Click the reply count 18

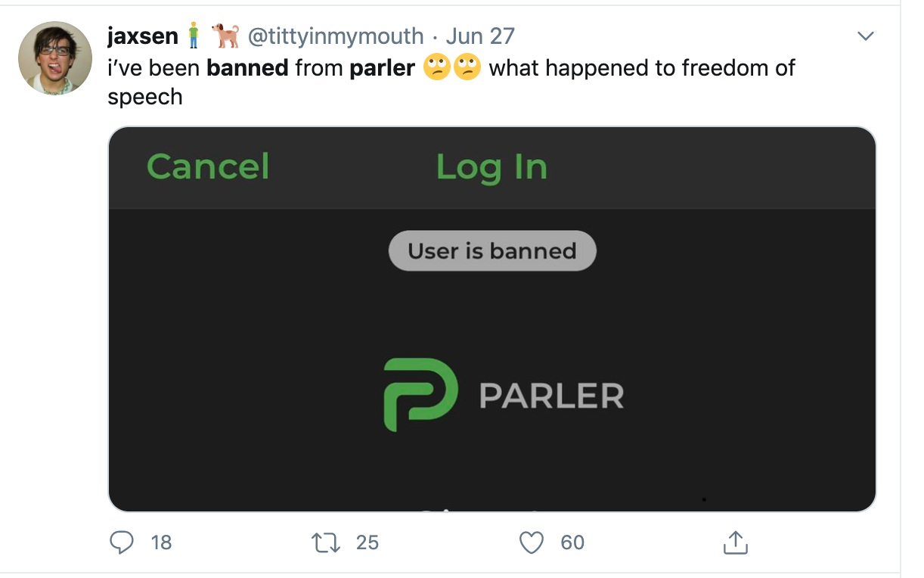(162, 542)
